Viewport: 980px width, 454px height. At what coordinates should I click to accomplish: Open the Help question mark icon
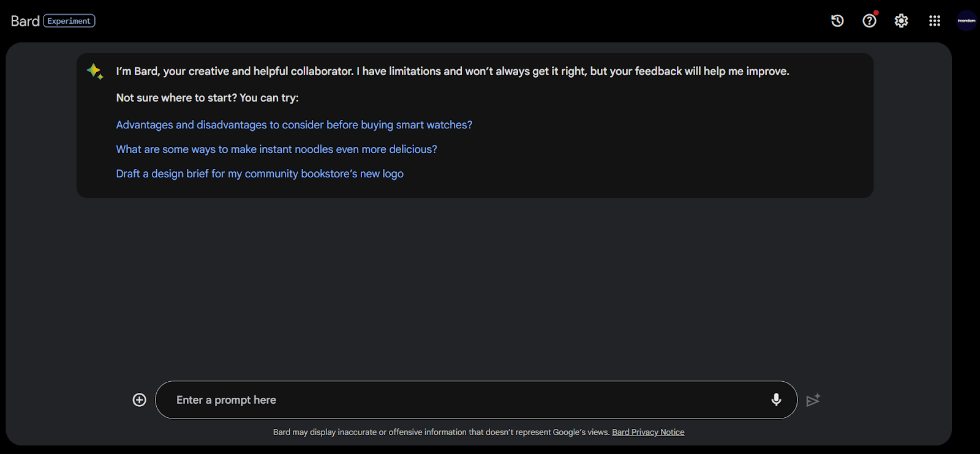click(869, 21)
